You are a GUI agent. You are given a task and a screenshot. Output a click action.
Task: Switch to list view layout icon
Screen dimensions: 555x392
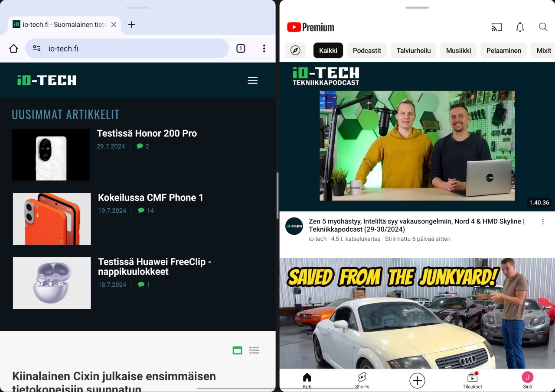click(254, 350)
